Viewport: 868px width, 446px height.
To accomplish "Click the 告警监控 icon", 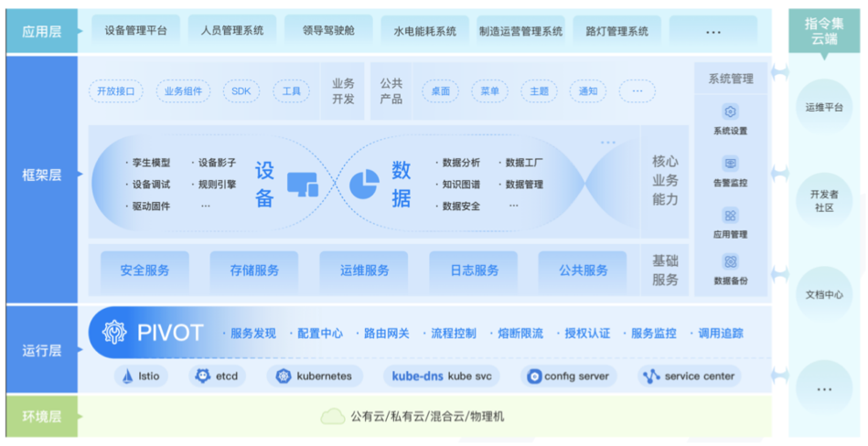I will [730, 164].
